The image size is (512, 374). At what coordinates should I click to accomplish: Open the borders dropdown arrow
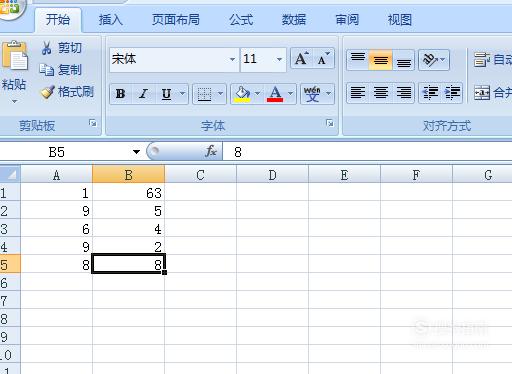coord(220,93)
